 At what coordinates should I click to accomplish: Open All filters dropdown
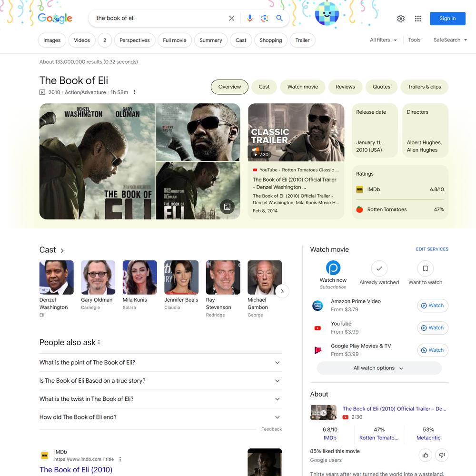coord(383,40)
